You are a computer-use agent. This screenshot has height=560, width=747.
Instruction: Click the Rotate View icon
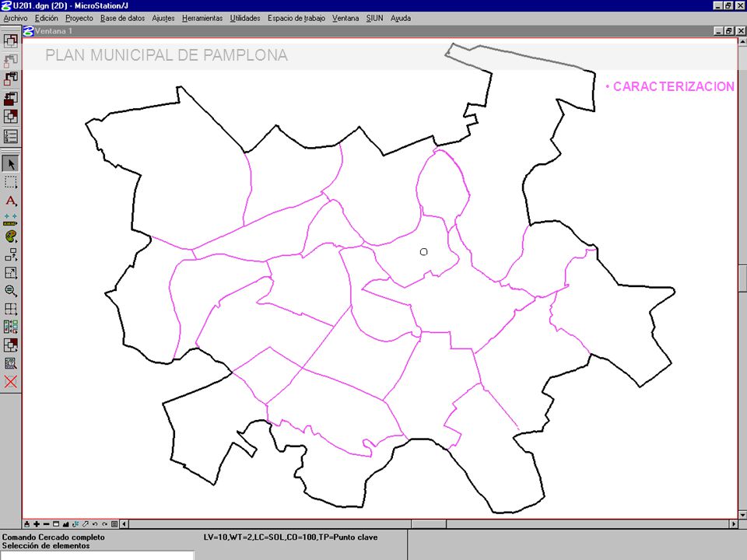75,524
